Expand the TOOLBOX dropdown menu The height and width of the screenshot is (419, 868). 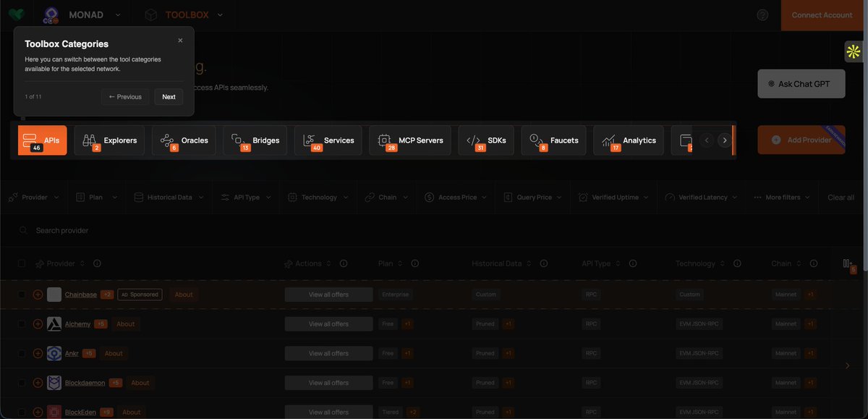[184, 14]
